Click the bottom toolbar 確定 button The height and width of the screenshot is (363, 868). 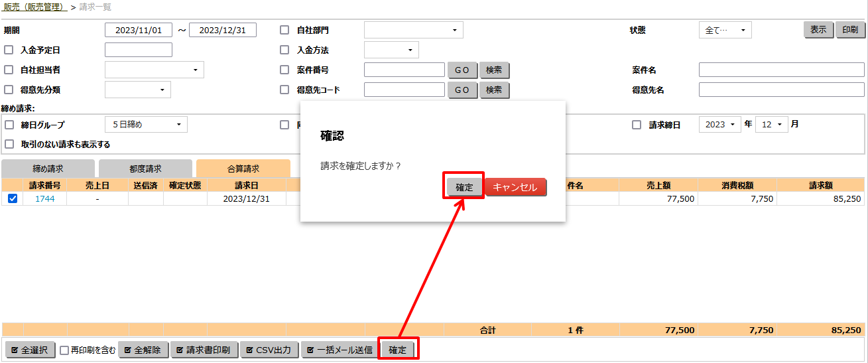point(398,350)
